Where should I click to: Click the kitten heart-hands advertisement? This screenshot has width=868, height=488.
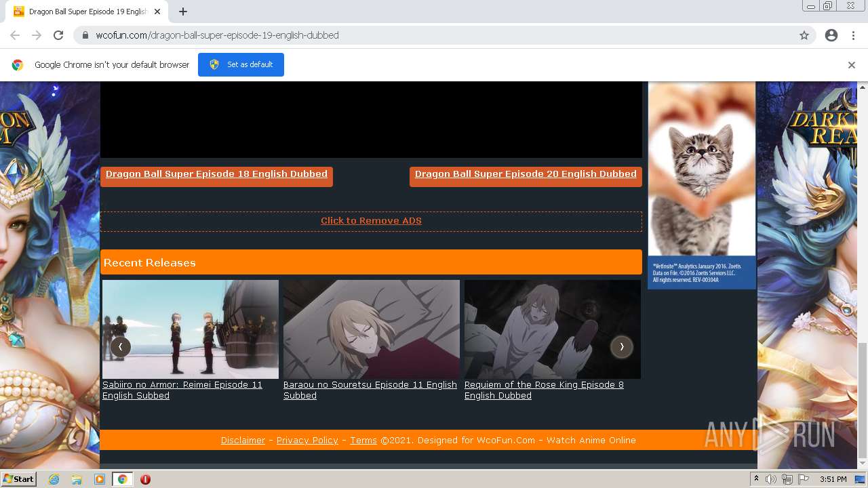coord(702,186)
